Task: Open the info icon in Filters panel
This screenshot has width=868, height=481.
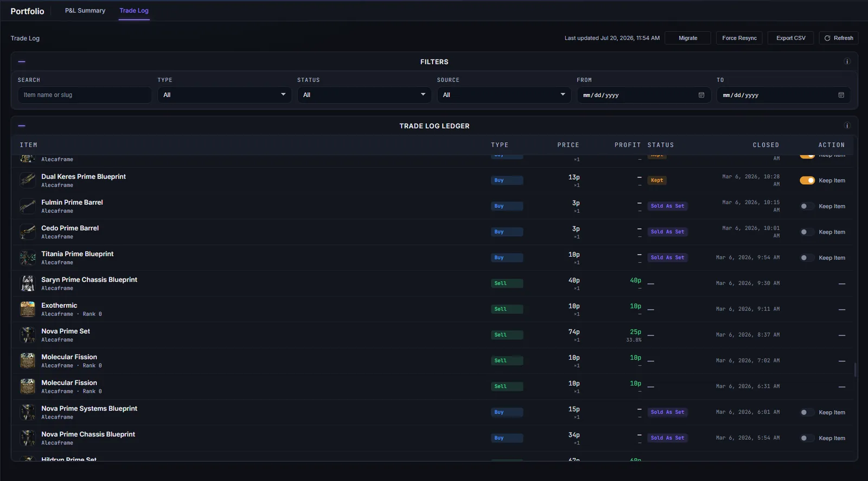Action: tap(847, 61)
